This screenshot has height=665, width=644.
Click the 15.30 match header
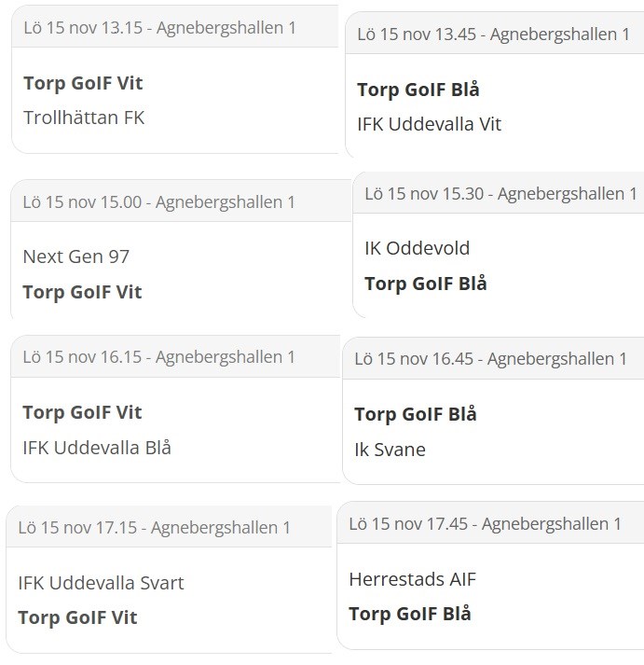tap(500, 194)
